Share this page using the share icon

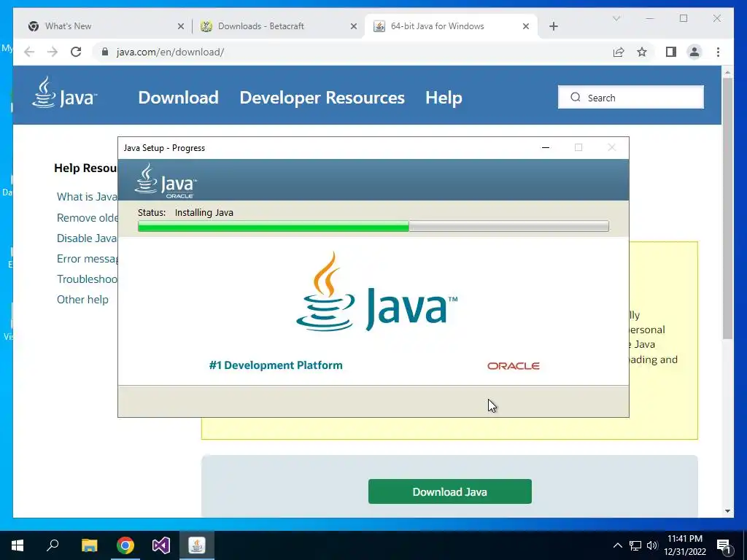click(x=619, y=52)
